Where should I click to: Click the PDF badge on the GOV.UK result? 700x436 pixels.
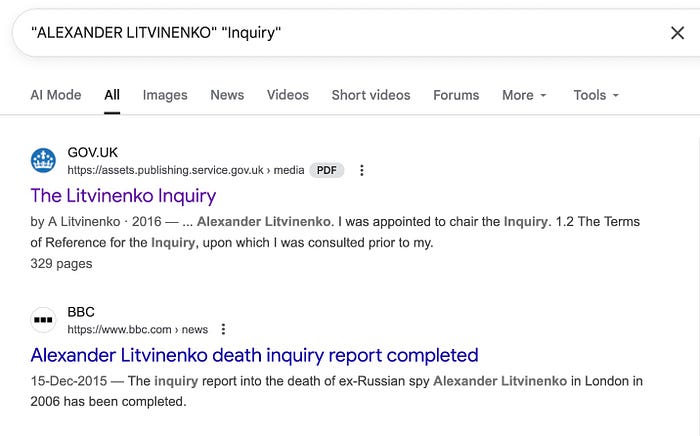click(x=327, y=170)
